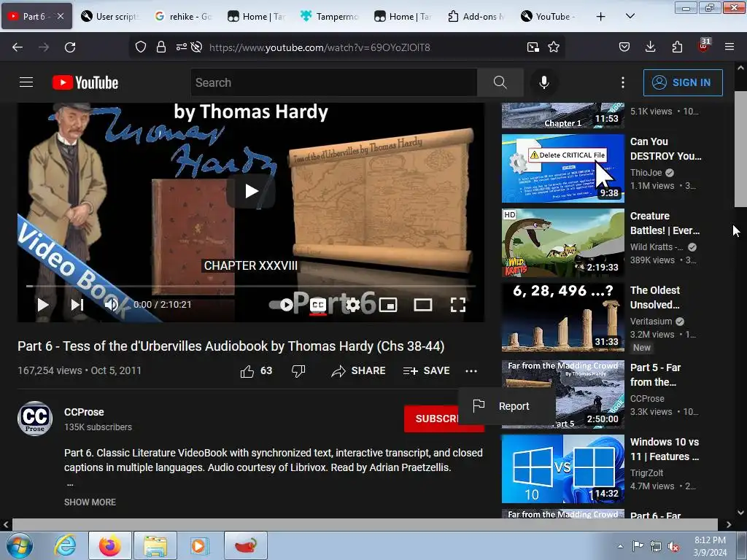Save to Pocket
This screenshot has width=747, height=560.
[x=624, y=47]
